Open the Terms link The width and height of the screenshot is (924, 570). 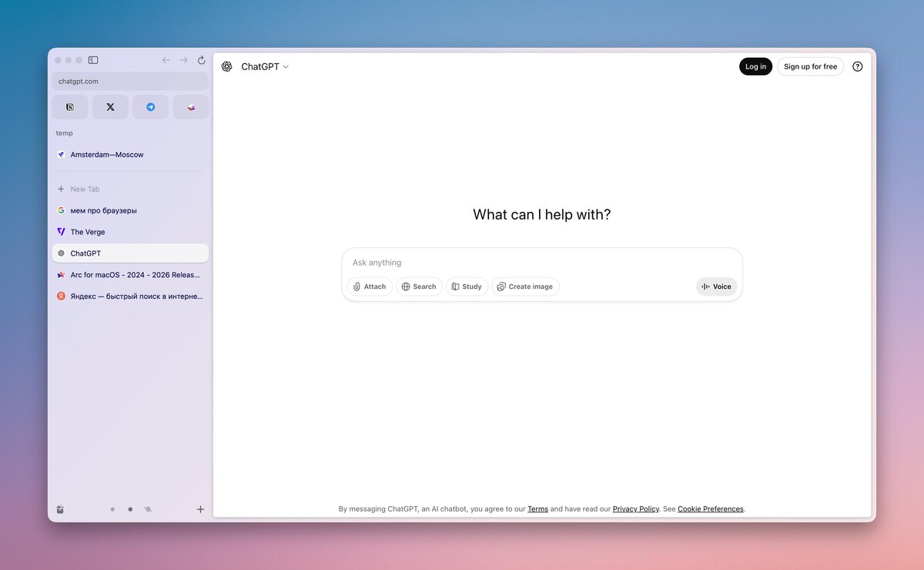537,509
